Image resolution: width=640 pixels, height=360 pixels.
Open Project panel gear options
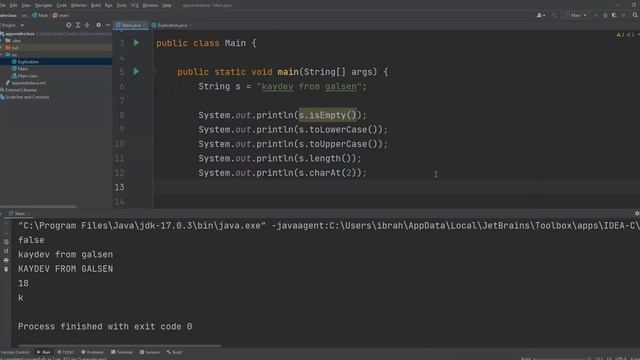tap(98, 25)
